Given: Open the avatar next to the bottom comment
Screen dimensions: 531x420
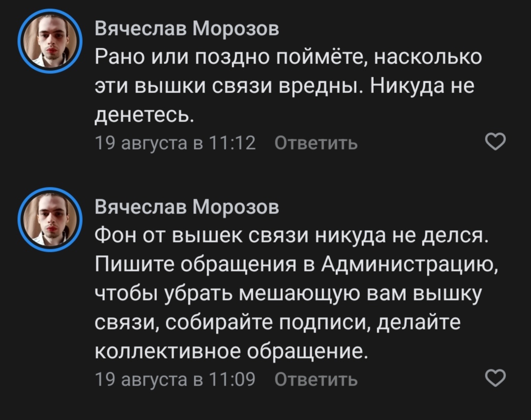Looking at the screenshot, I should pos(49,219).
